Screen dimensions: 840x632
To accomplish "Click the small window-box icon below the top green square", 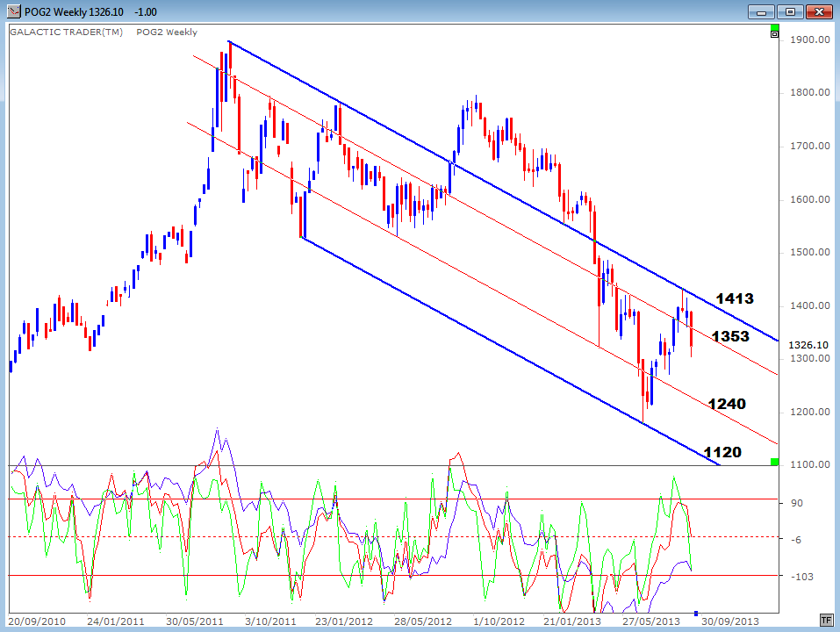I will [x=774, y=34].
